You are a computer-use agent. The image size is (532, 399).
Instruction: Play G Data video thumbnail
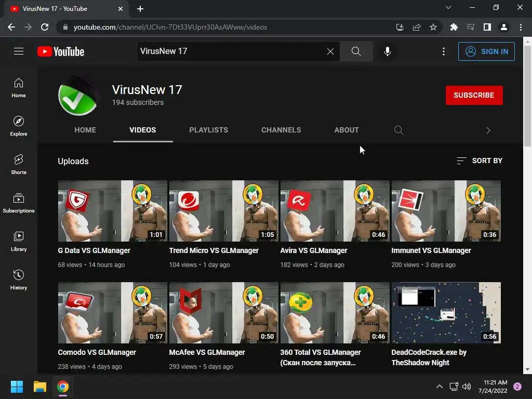tap(112, 211)
